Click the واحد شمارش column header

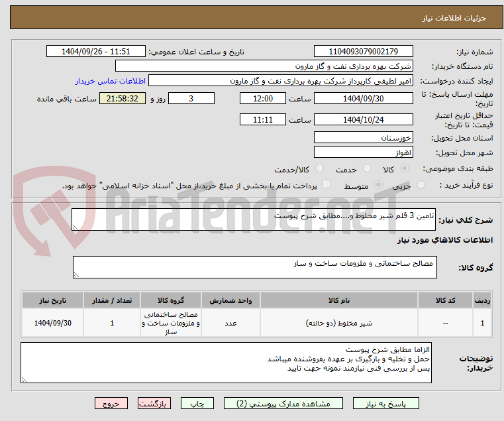pos(230,300)
